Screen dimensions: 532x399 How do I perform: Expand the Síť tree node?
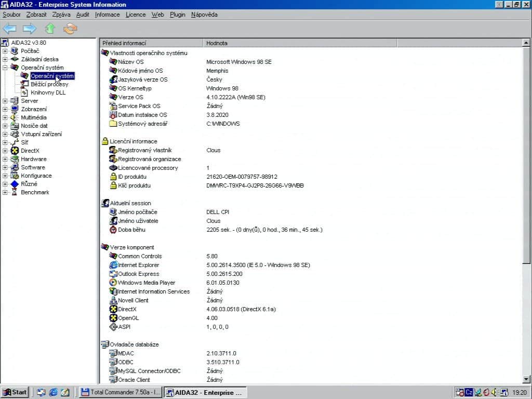(x=5, y=142)
